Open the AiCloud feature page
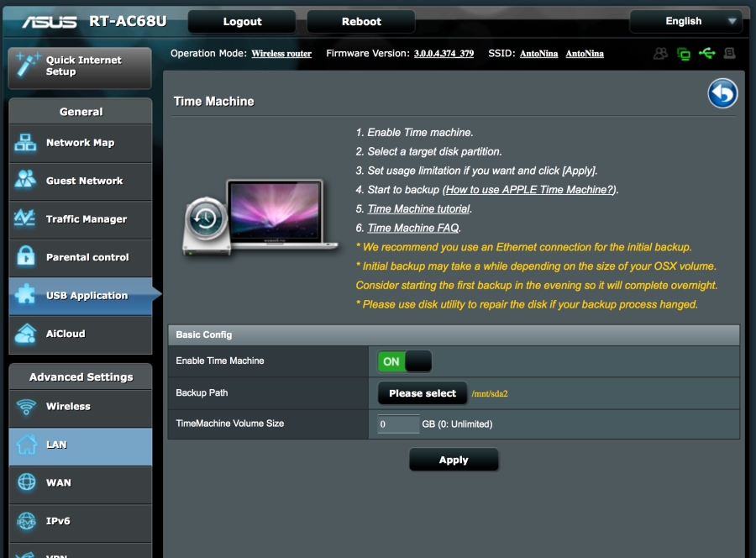The height and width of the screenshot is (558, 756). point(80,334)
